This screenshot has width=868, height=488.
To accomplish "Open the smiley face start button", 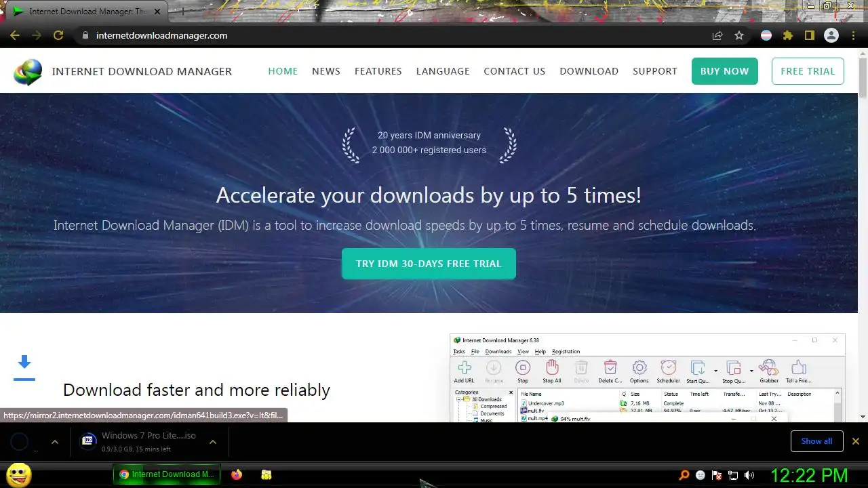I will coord(18,474).
